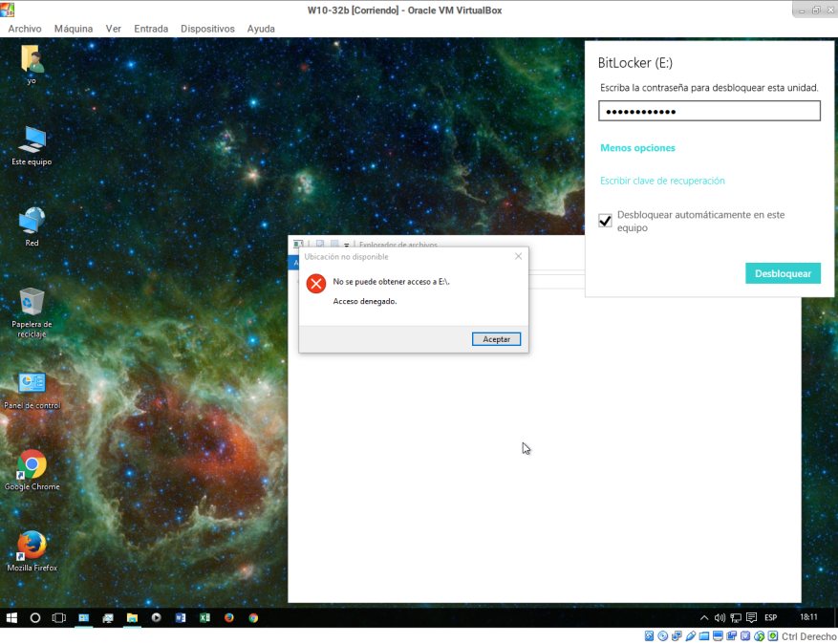Image resolution: width=838 pixels, height=644 pixels.
Task: Show hidden tray icons chevron
Action: point(705,617)
